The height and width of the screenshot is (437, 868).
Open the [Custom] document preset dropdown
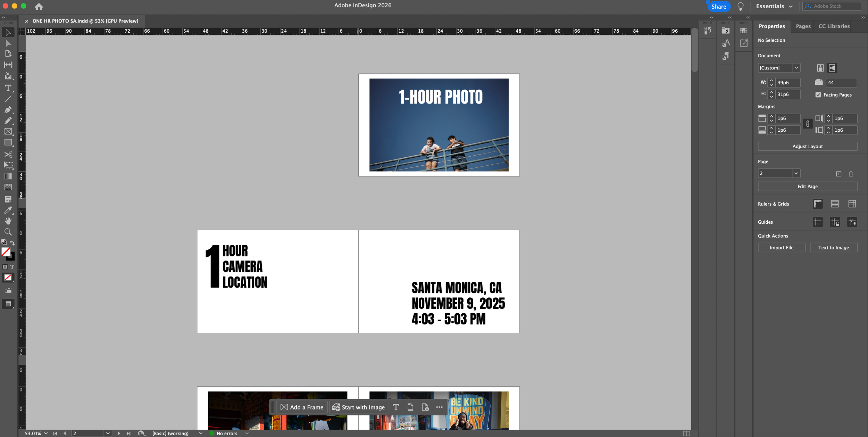(x=796, y=68)
